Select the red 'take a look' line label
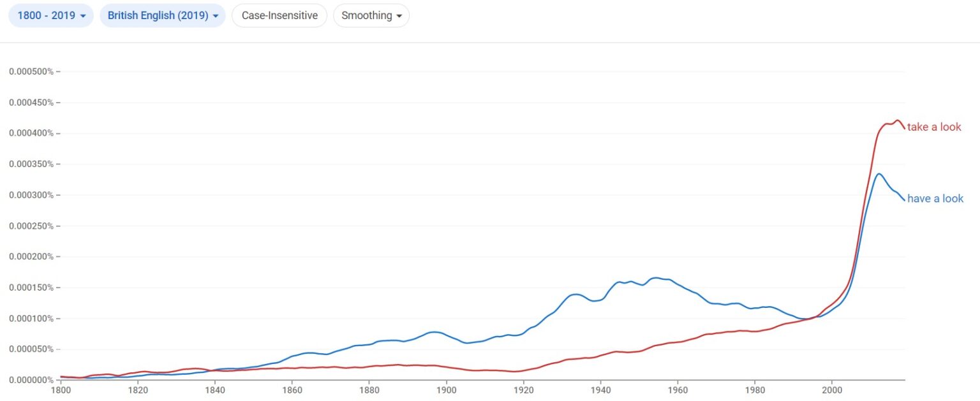 coord(934,127)
